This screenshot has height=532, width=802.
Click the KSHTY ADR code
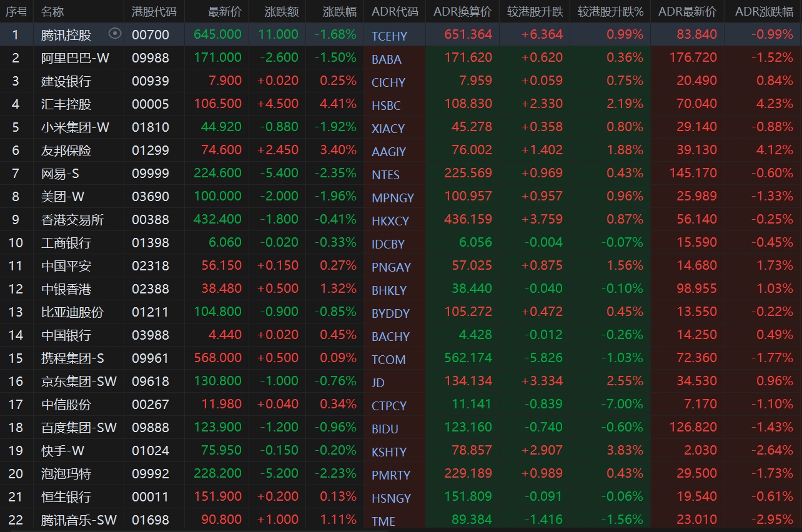[x=389, y=452]
